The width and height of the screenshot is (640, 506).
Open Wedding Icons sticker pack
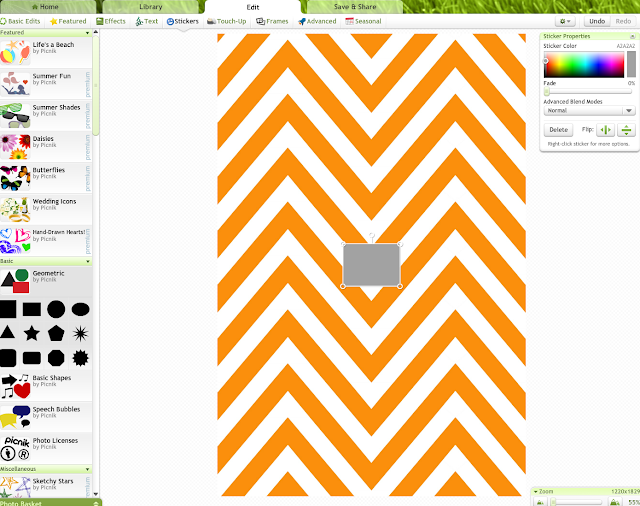[x=46, y=209]
